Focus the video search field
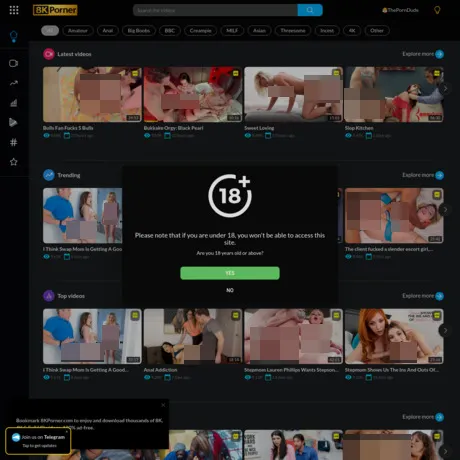460x460 pixels. point(215,10)
